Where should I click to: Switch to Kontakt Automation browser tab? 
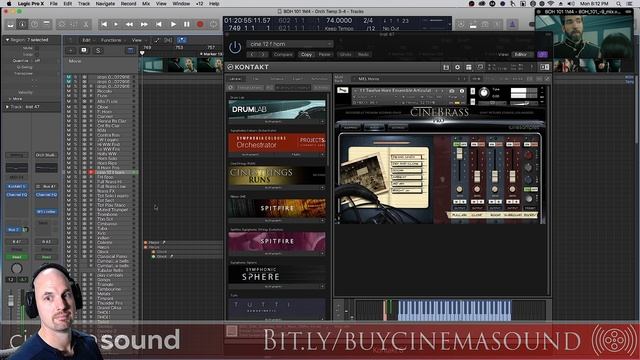coord(319,79)
